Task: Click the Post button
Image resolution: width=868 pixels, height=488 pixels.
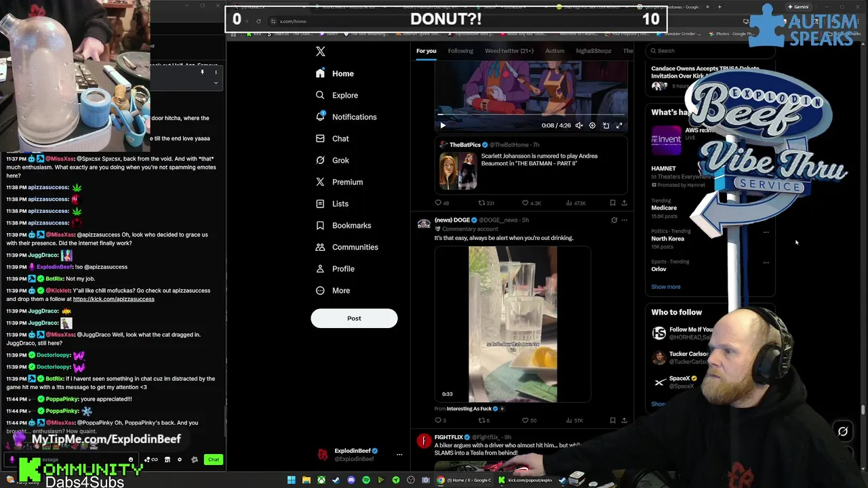Action: pyautogui.click(x=354, y=319)
